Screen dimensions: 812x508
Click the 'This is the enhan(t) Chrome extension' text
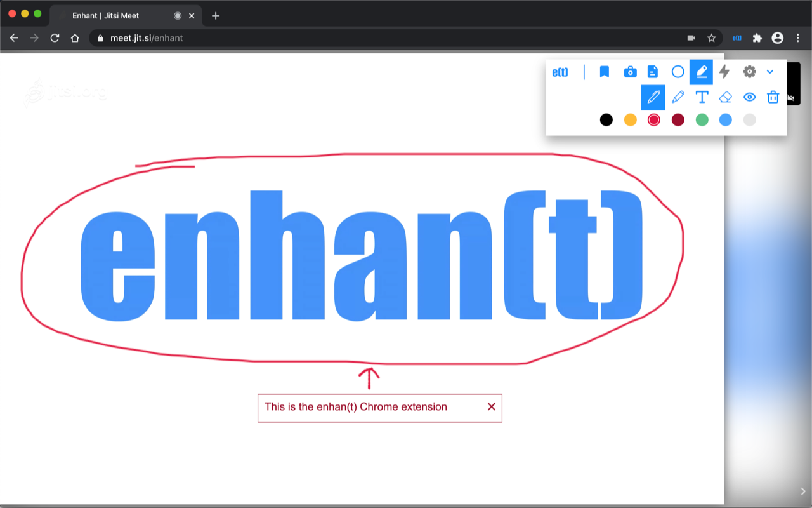(x=356, y=407)
